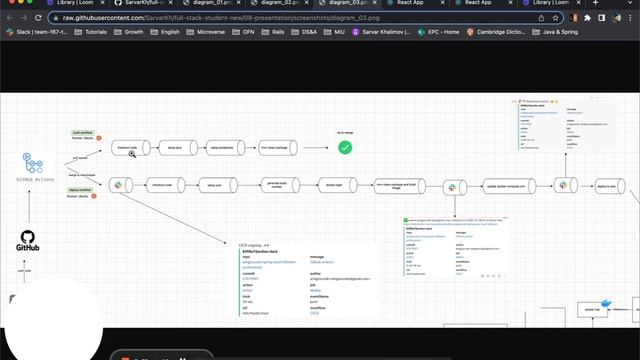Screen dimensions: 640x360
Task: Open the Slack | team-187 bookmark
Action: [37, 32]
